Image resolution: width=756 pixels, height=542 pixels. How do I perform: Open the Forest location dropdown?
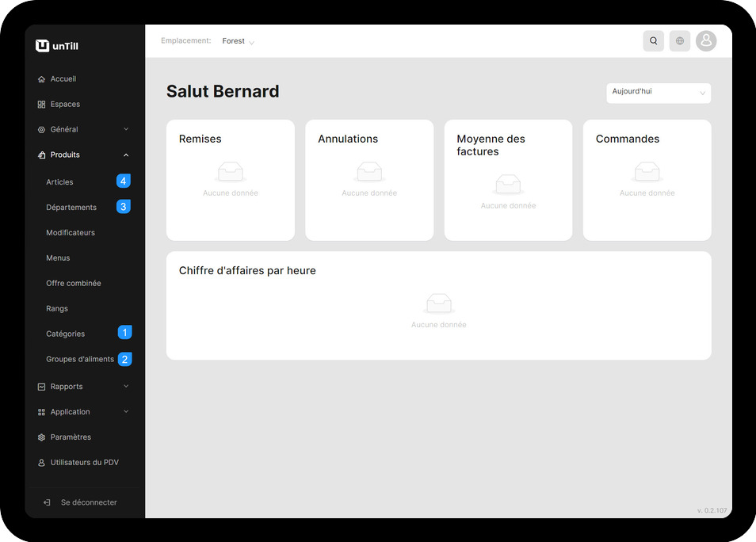(x=238, y=41)
